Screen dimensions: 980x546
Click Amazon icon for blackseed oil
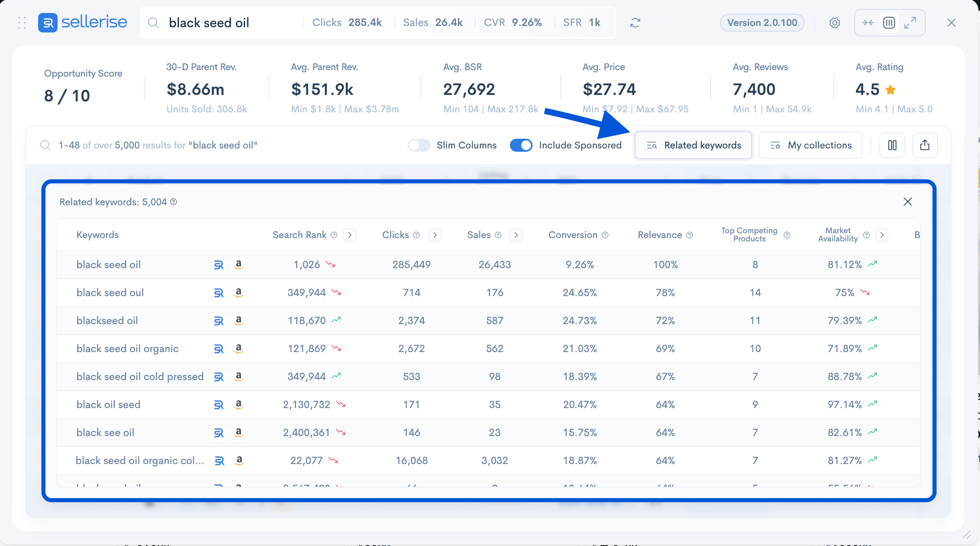click(239, 320)
